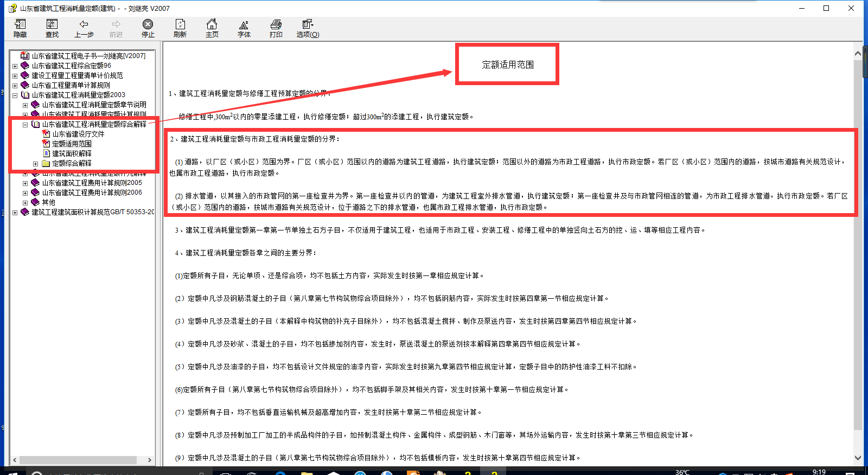Click the book icon next to 山东省工程量清单计算规则
The width and height of the screenshot is (868, 475).
[x=25, y=85]
